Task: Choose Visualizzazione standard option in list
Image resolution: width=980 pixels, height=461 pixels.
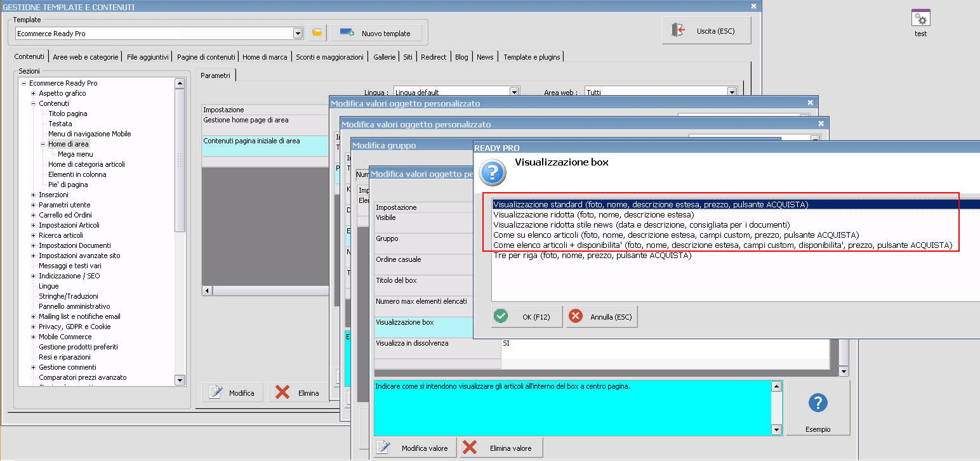Action: pyautogui.click(x=736, y=205)
